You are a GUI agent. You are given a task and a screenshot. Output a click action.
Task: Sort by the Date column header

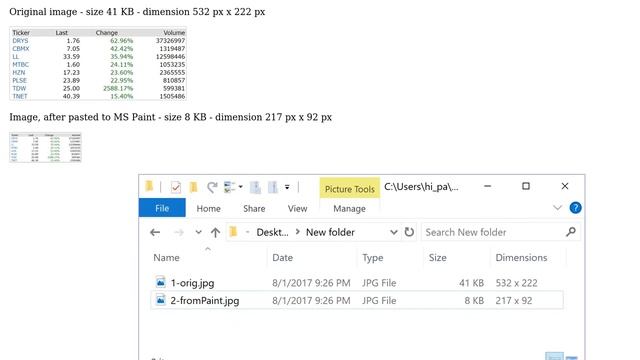coord(282,258)
